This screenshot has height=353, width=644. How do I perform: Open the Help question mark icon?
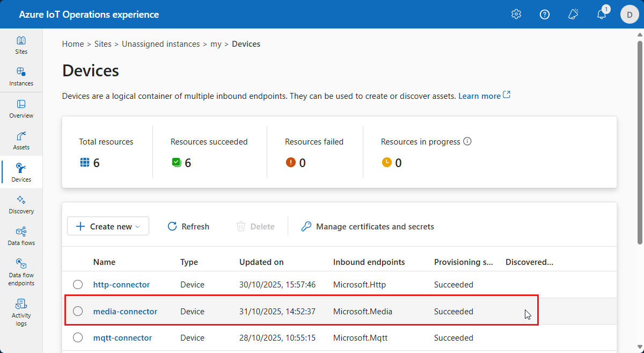545,15
